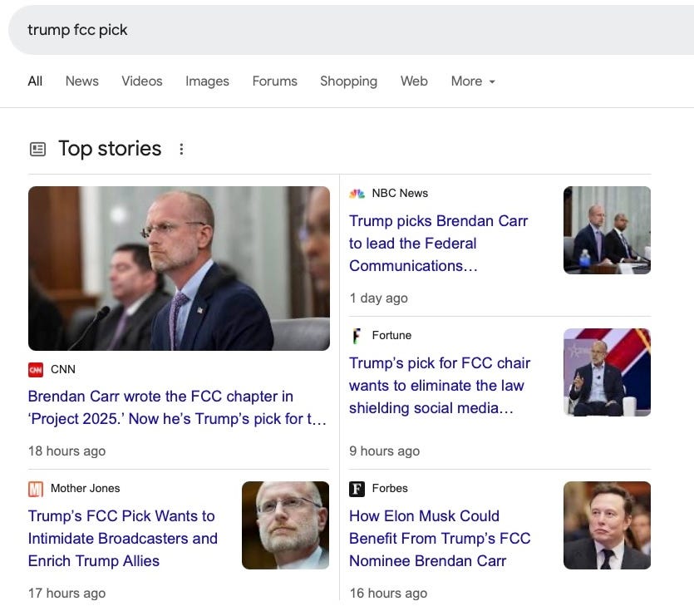Click the 'NBC News' source name
Screen dimensions: 694x616
(x=400, y=194)
